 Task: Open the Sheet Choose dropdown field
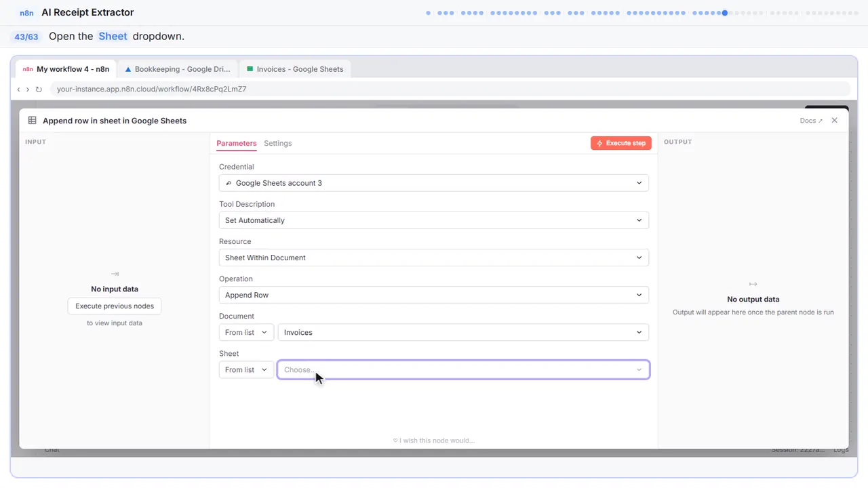point(464,369)
